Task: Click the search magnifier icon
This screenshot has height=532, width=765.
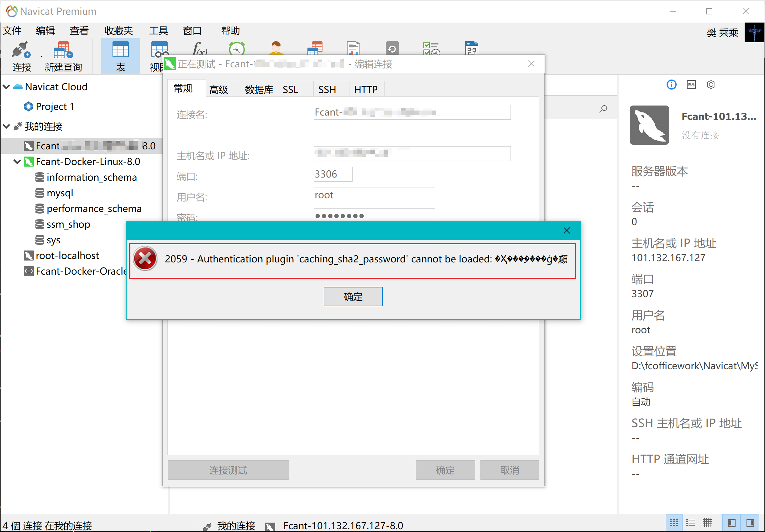Action: [603, 109]
